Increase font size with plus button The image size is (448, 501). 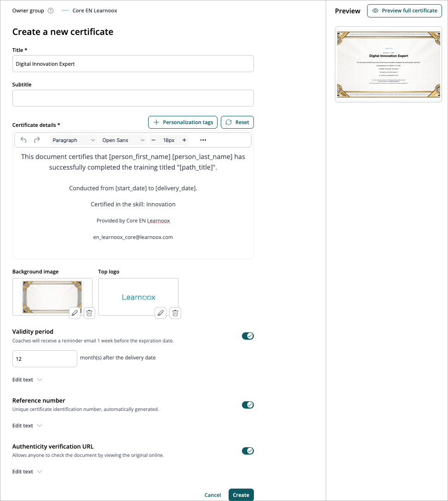coord(184,140)
